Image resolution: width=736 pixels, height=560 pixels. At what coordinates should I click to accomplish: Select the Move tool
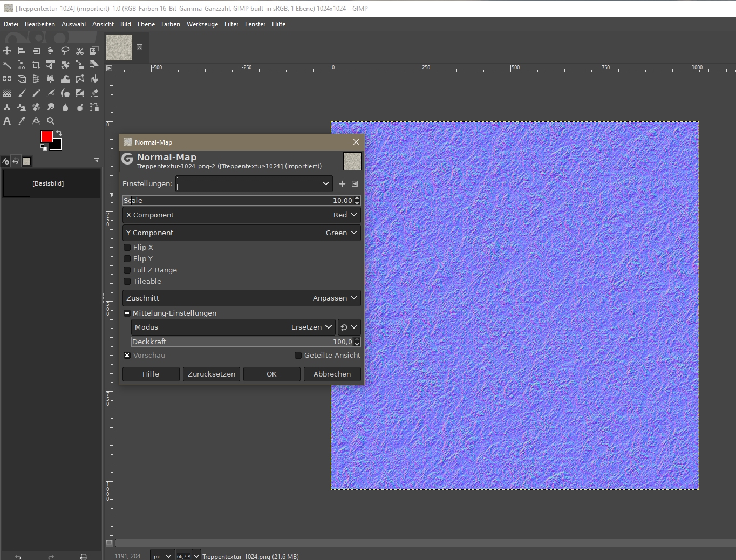click(x=7, y=51)
